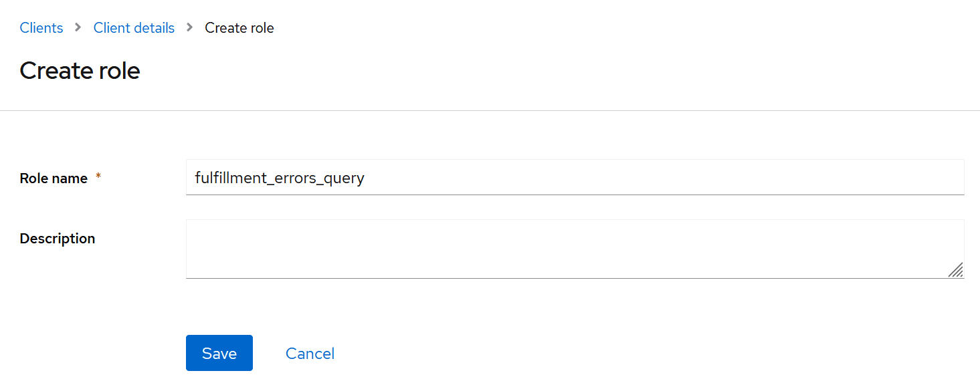Click the bottom border of Description box
Viewport: 980px width, 377px height.
575,277
